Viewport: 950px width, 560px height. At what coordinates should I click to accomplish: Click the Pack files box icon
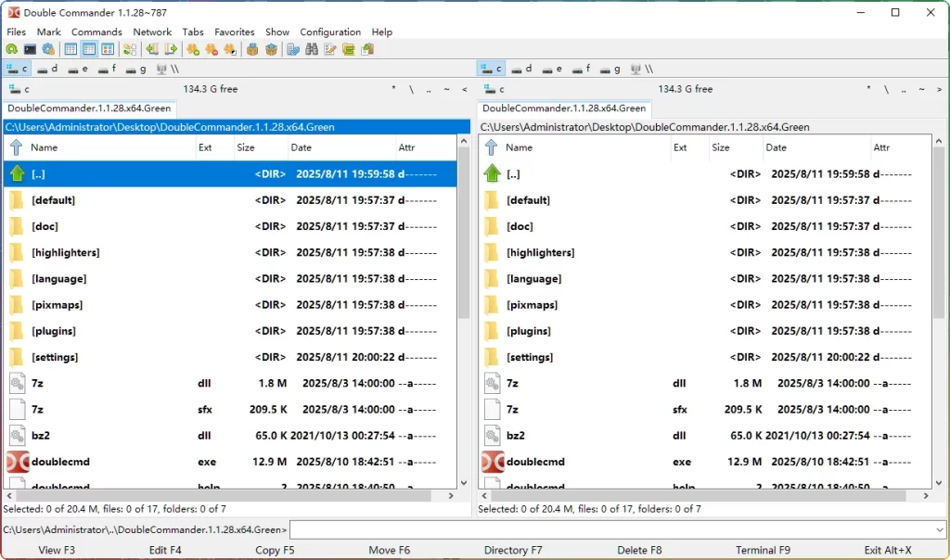point(252,50)
